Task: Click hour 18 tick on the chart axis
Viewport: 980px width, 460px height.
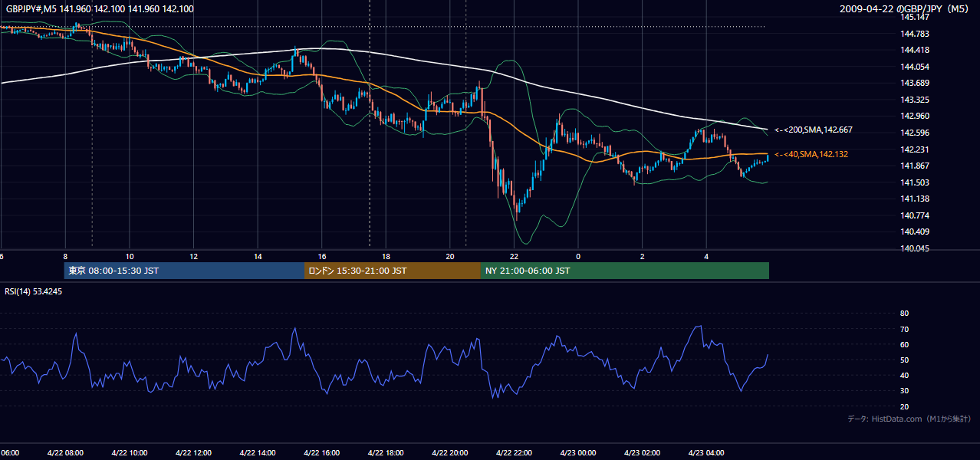Action: (x=386, y=256)
